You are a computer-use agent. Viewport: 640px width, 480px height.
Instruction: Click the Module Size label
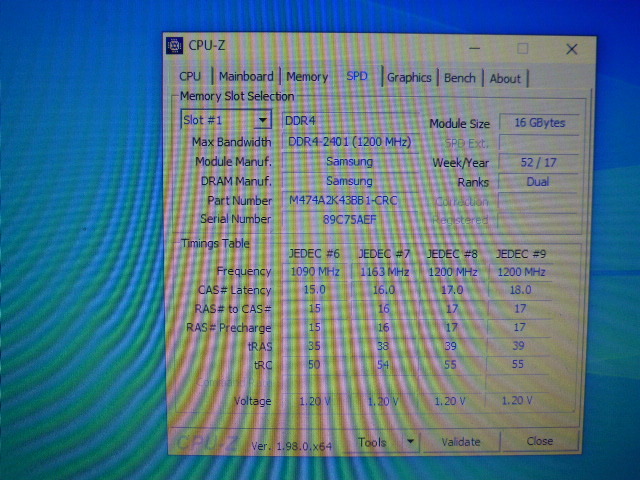tap(459, 124)
